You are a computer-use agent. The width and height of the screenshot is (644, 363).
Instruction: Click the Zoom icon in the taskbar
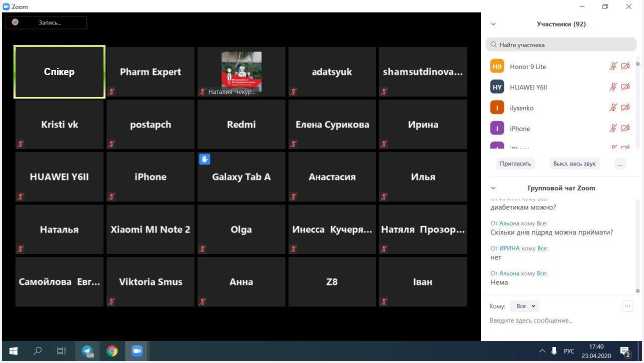point(137,351)
